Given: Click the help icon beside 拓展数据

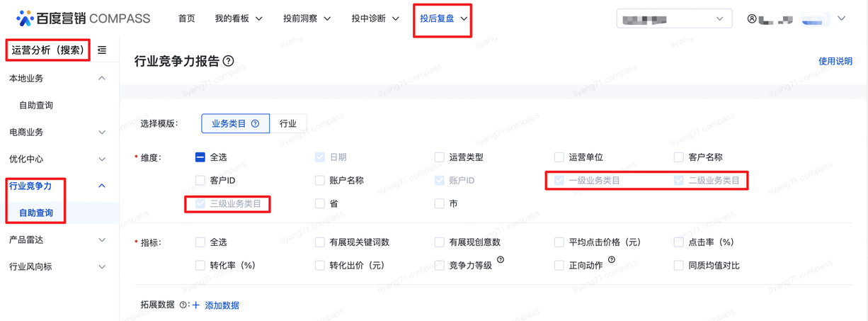Looking at the screenshot, I should (x=183, y=305).
